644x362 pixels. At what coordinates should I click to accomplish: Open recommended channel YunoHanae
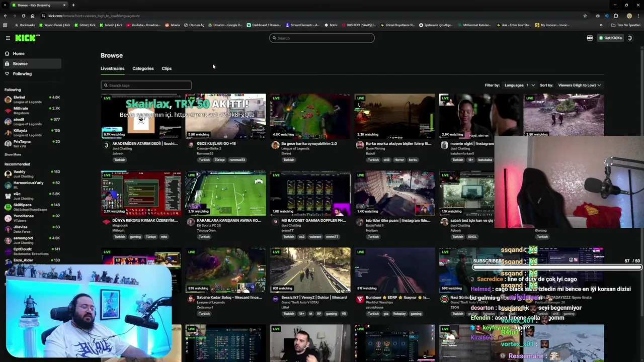pyautogui.click(x=31, y=218)
